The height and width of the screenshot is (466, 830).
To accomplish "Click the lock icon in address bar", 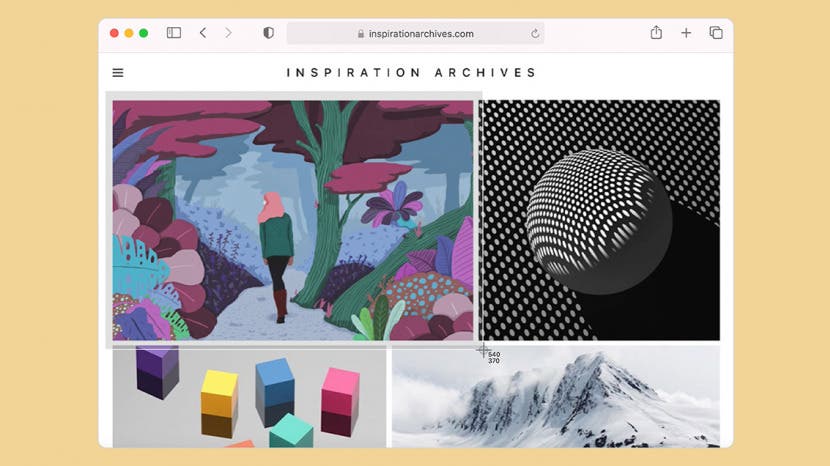I will (360, 34).
